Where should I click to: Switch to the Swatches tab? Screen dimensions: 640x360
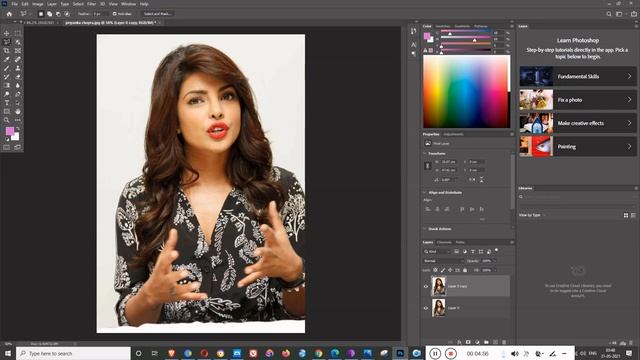pos(443,26)
